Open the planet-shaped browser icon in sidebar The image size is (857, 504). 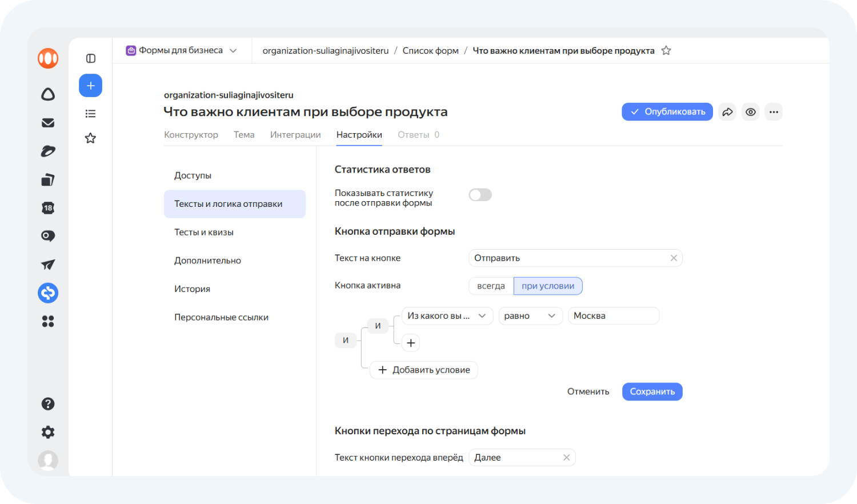coord(48,151)
